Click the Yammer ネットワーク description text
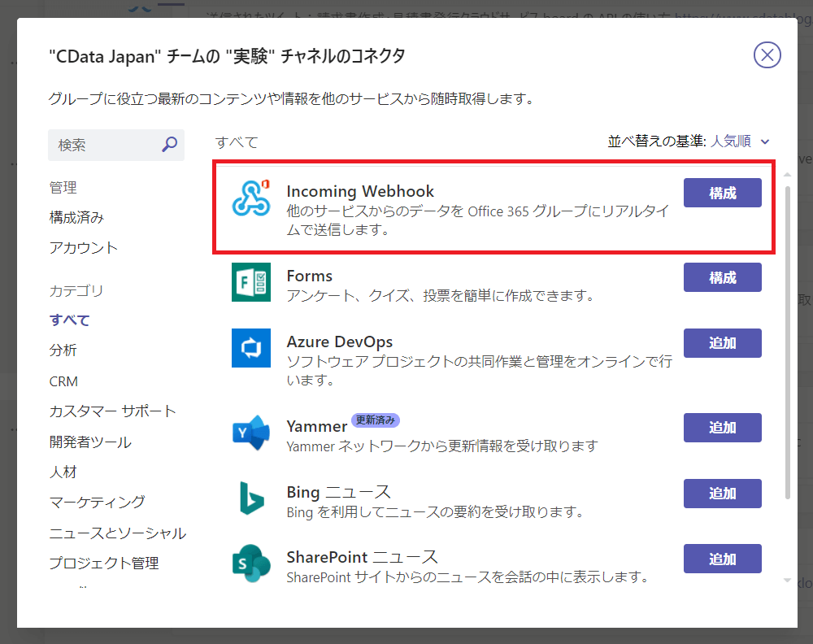Image resolution: width=813 pixels, height=644 pixels. coord(442,446)
